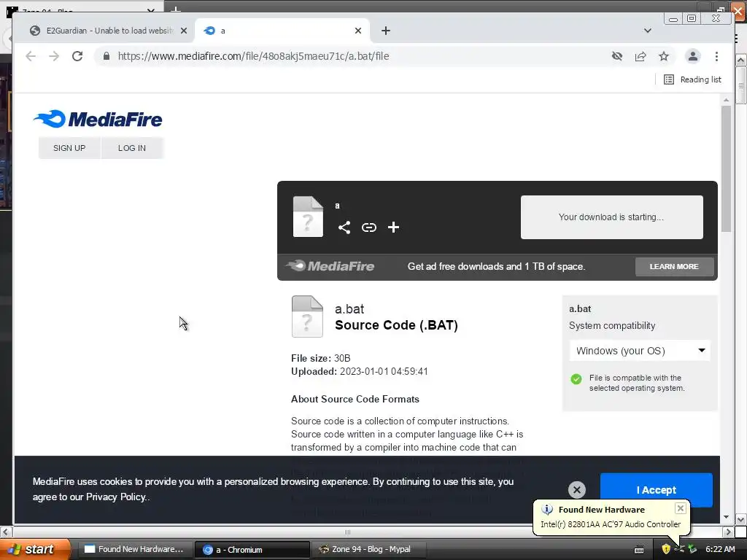Open a new browser tab
747x560 pixels.
[386, 31]
